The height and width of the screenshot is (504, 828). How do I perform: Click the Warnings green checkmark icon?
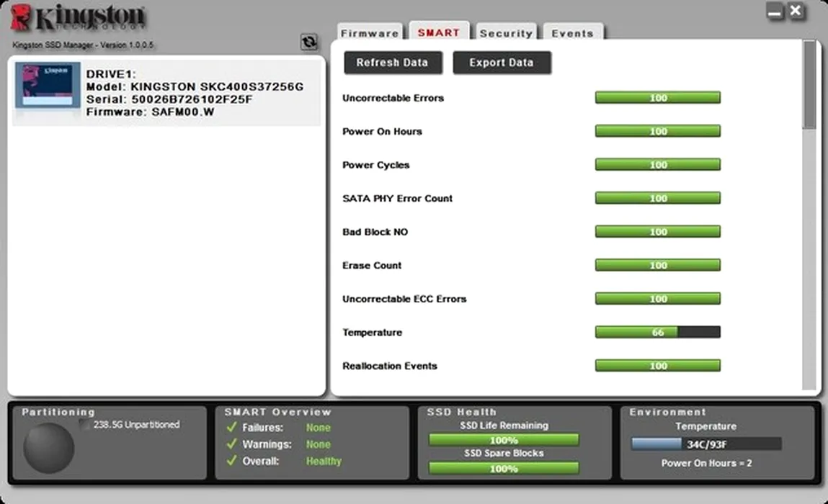click(231, 444)
